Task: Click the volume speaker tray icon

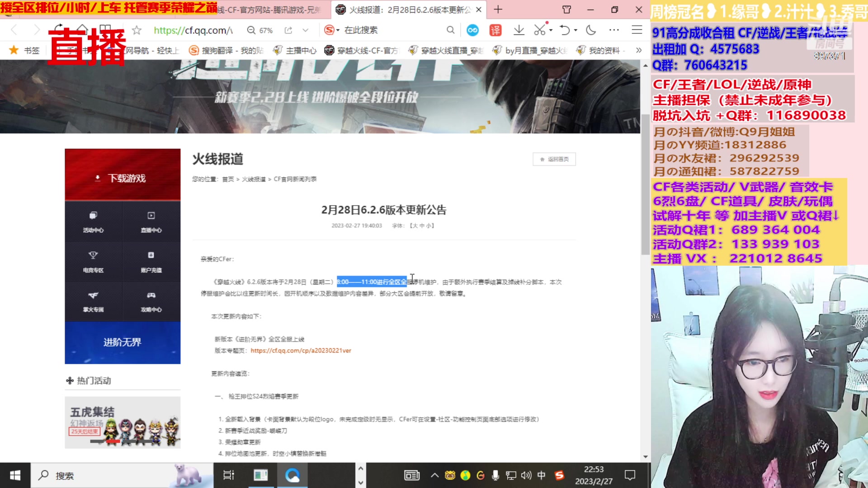Action: click(x=526, y=475)
